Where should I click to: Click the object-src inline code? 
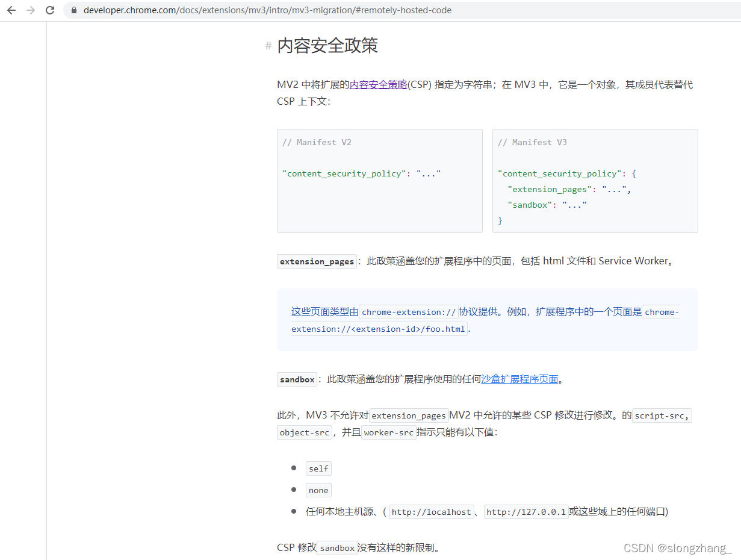305,432
